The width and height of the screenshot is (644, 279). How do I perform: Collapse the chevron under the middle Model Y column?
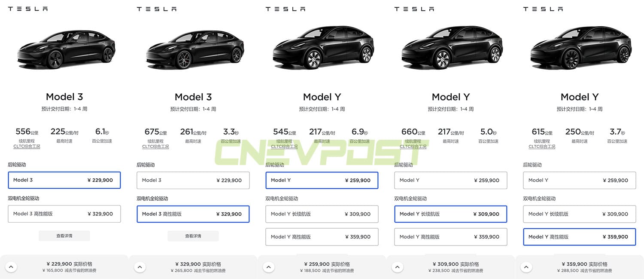coord(269,267)
